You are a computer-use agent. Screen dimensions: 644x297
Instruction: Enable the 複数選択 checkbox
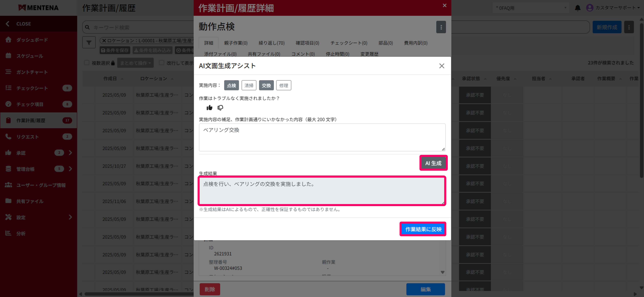pos(87,63)
